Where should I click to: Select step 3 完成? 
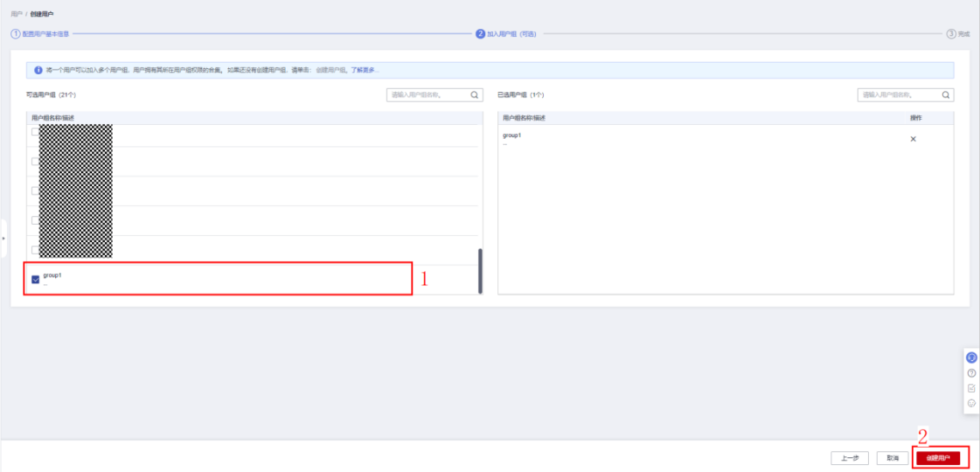pyautogui.click(x=958, y=34)
